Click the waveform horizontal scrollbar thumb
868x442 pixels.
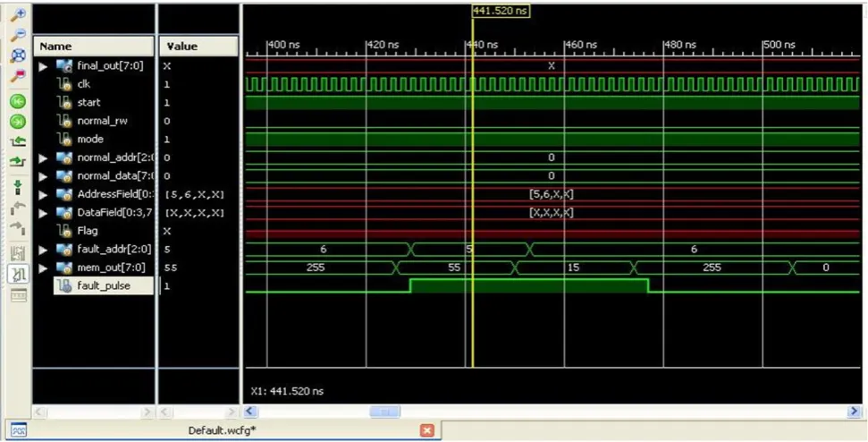tap(384, 412)
